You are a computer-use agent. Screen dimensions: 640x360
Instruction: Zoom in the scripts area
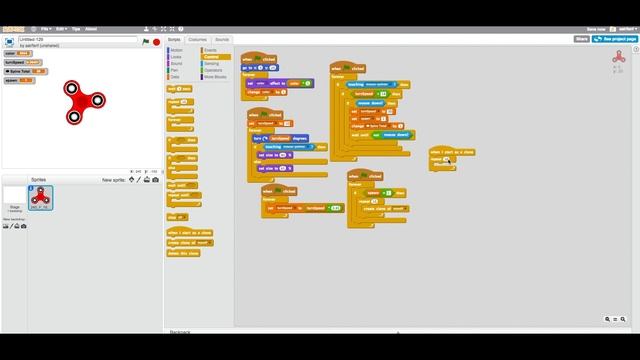pyautogui.click(x=623, y=319)
